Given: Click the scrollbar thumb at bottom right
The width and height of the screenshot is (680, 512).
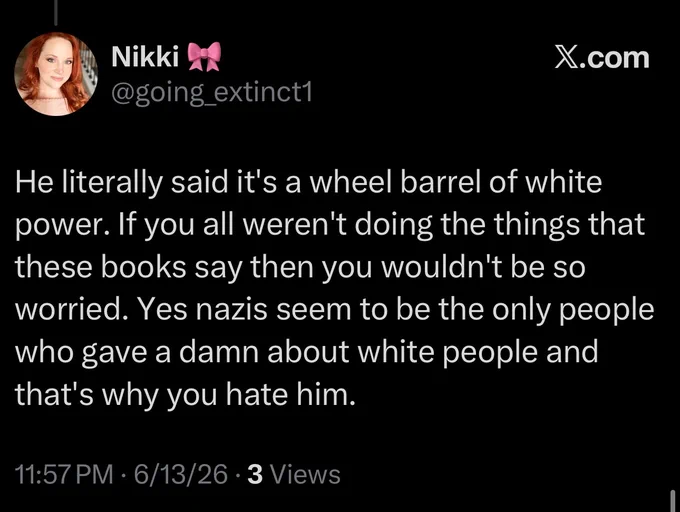Looking at the screenshot, I should tap(673, 501).
